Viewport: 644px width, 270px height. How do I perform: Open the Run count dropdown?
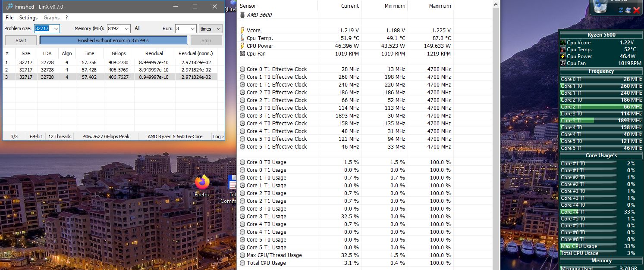(192, 28)
